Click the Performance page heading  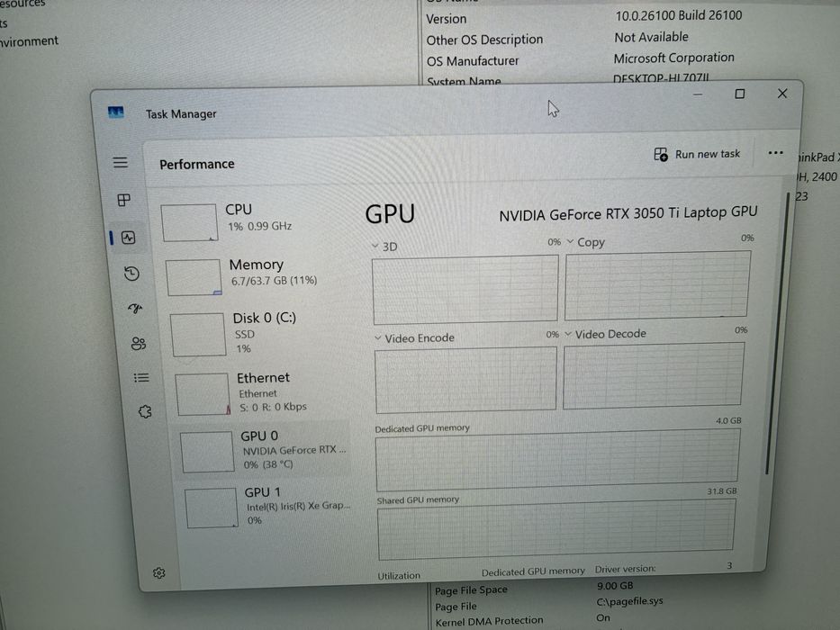[x=196, y=164]
